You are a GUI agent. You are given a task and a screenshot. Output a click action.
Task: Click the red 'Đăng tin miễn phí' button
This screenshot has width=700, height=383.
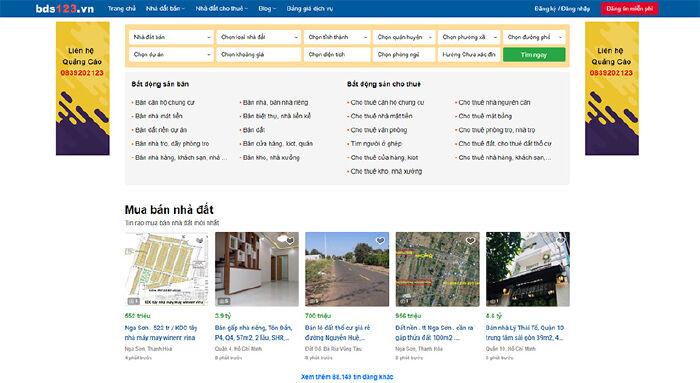pos(629,8)
